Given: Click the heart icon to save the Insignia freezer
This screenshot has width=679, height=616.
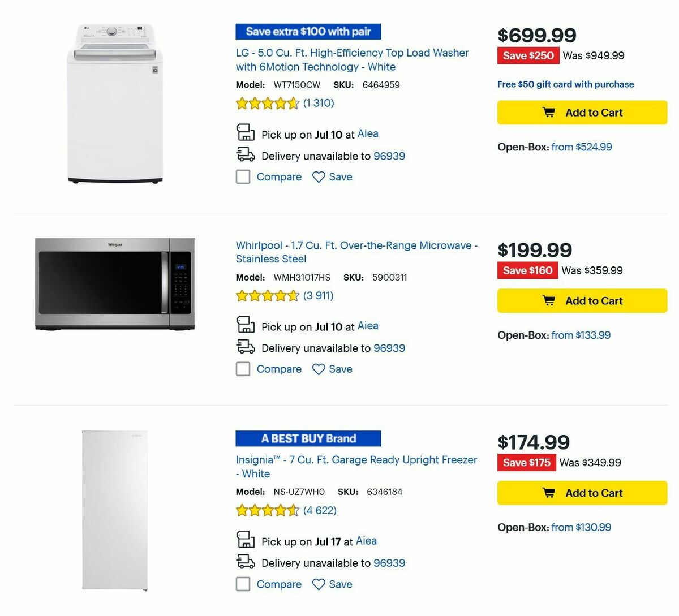Looking at the screenshot, I should pyautogui.click(x=318, y=584).
